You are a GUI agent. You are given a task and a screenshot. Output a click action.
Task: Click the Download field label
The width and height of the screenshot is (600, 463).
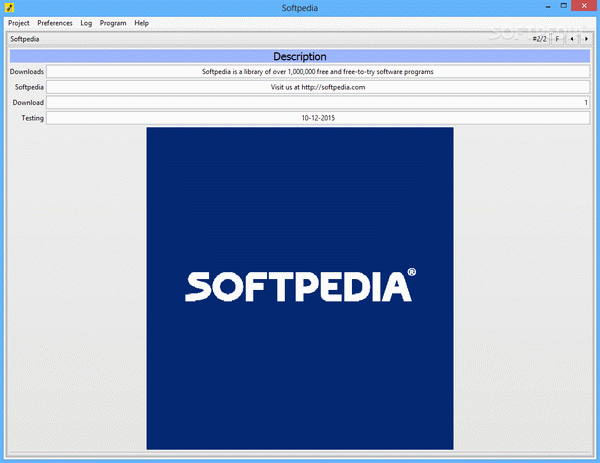click(28, 103)
